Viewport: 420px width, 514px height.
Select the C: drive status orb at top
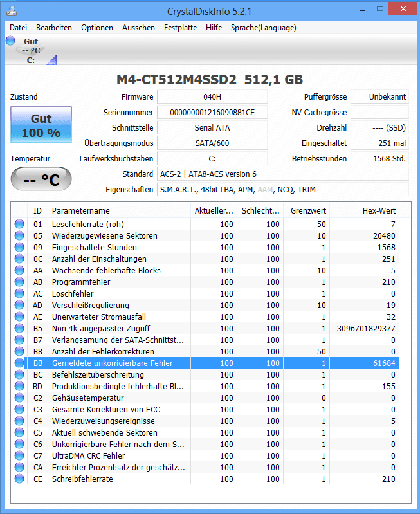[x=10, y=41]
